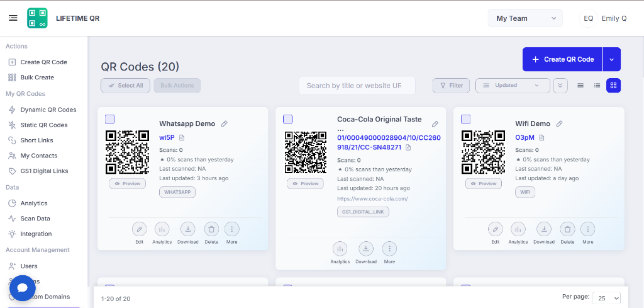Open the Updated sort dropdown
The width and height of the screenshot is (644, 308).
point(513,86)
